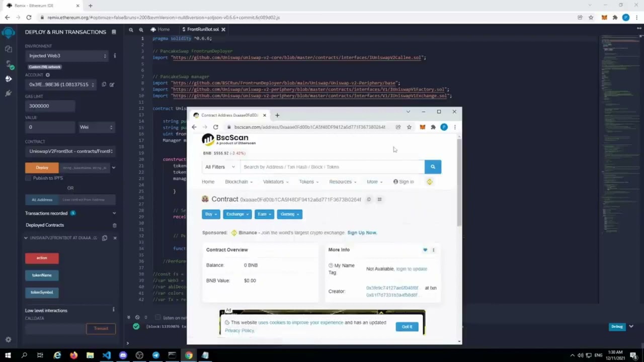Go back in the BscScan window
The width and height of the screenshot is (644, 362).
tap(194, 127)
